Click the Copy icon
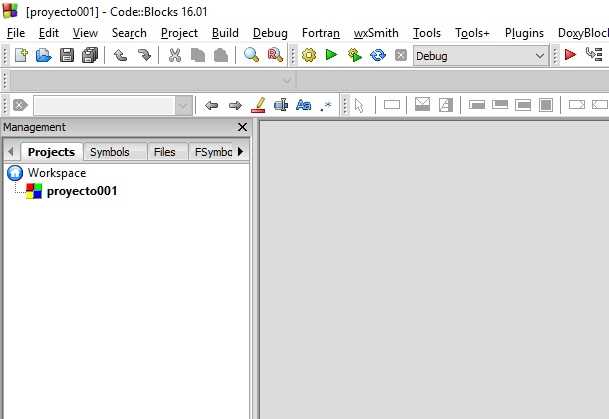Viewport: 609px width, 419px height. click(x=198, y=55)
